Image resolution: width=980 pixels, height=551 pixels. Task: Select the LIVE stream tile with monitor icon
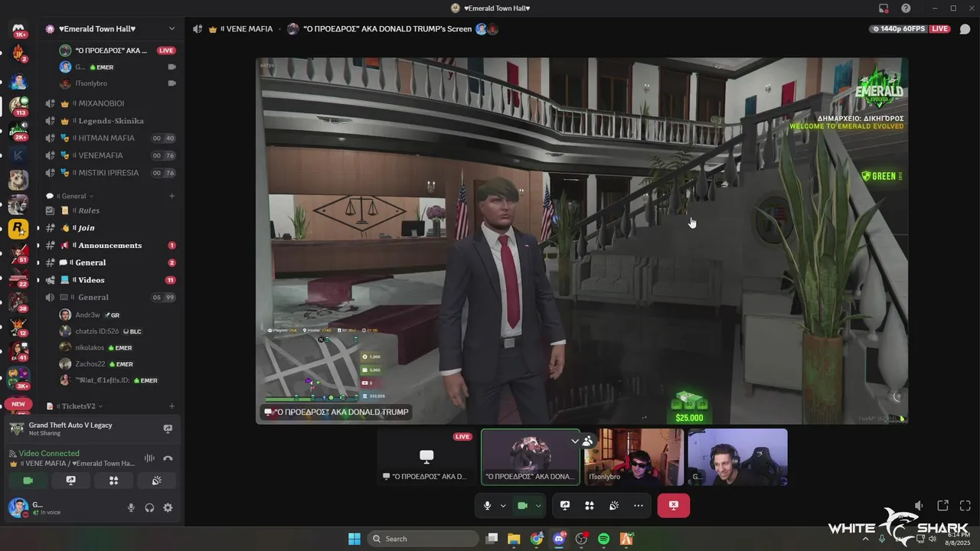[x=426, y=457]
